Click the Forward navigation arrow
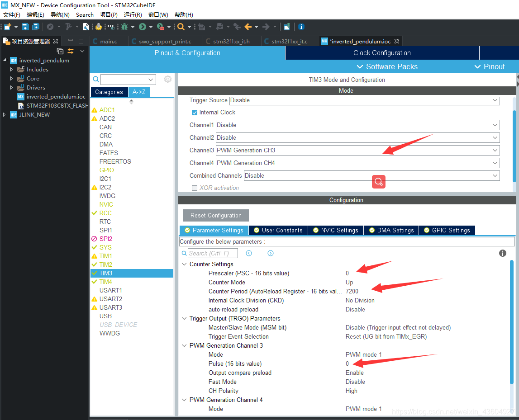Image resolution: width=519 pixels, height=420 pixels. click(x=266, y=27)
